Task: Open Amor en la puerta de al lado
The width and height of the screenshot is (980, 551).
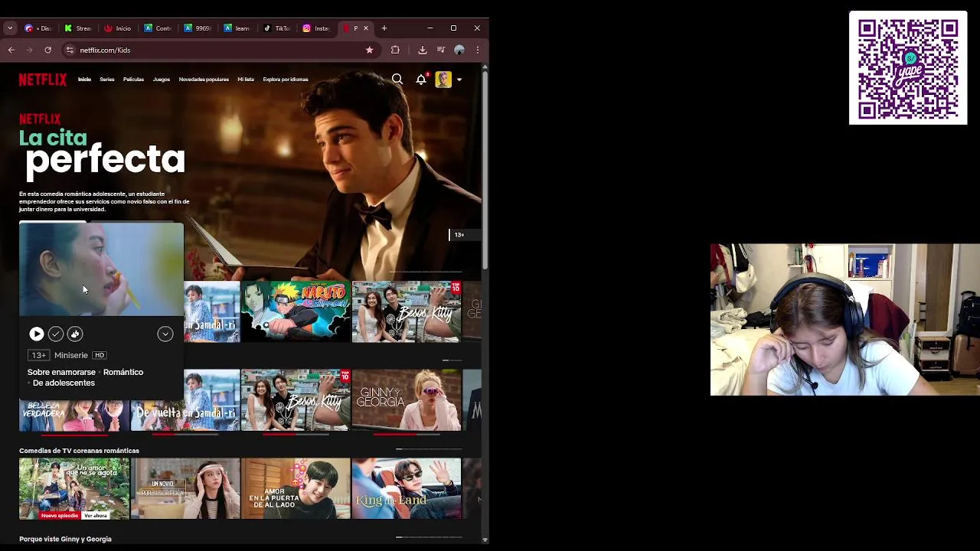Action: pyautogui.click(x=296, y=488)
